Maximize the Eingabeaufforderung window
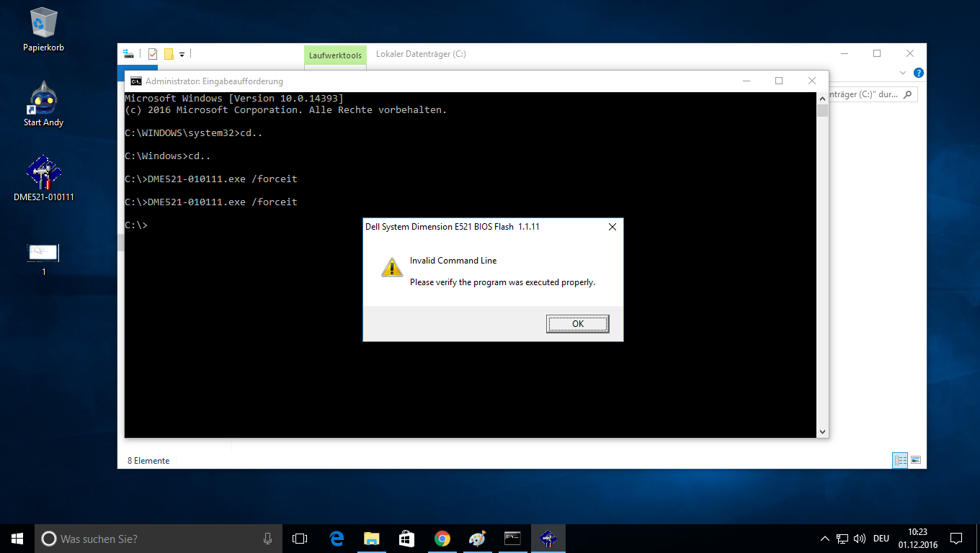Image resolution: width=980 pixels, height=553 pixels. (x=779, y=81)
